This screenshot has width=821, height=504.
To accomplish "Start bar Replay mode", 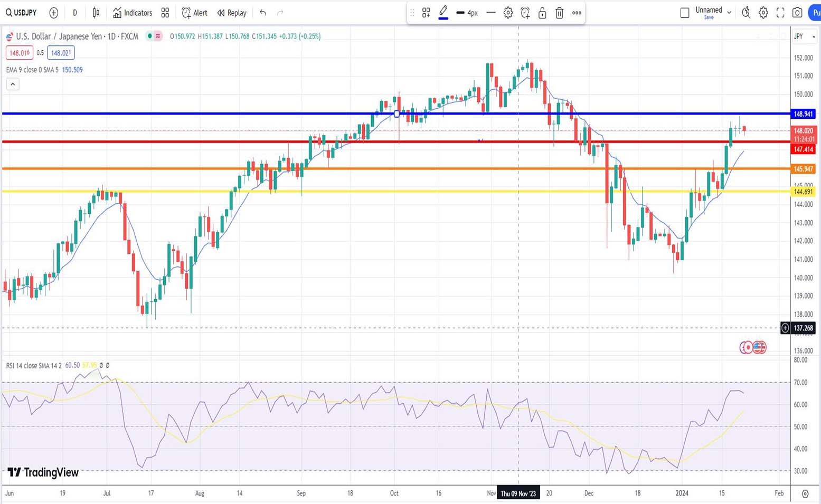I will click(232, 13).
